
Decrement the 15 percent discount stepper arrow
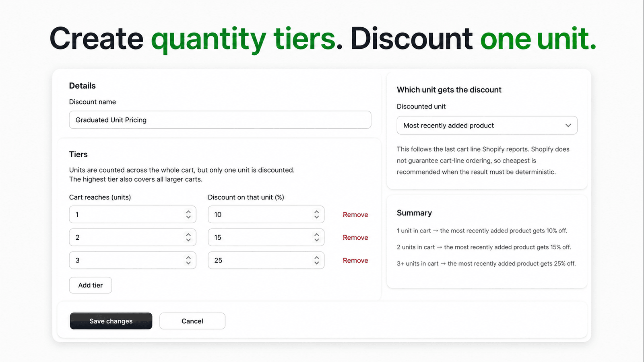[317, 240]
